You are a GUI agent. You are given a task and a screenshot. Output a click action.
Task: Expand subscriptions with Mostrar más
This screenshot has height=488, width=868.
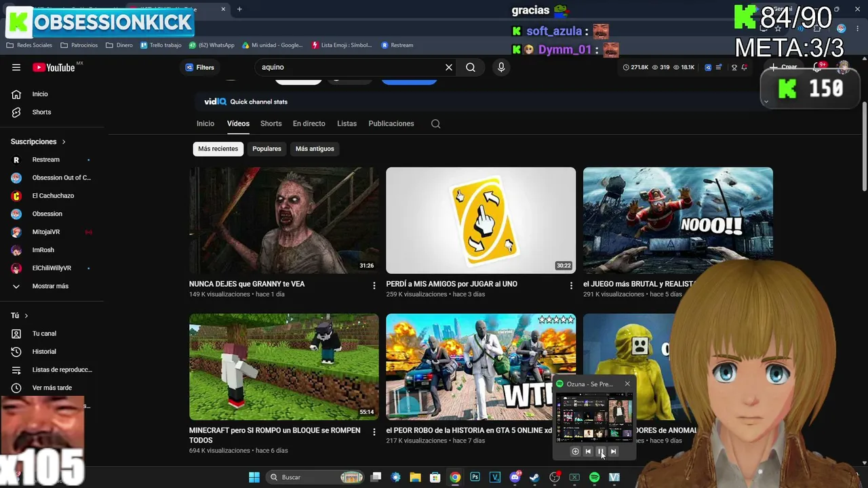point(52,286)
